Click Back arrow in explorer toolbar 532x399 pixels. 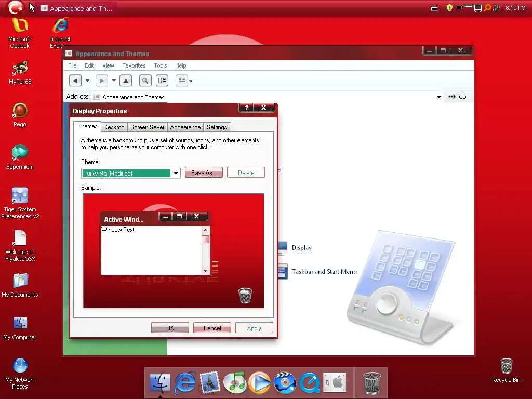click(75, 81)
